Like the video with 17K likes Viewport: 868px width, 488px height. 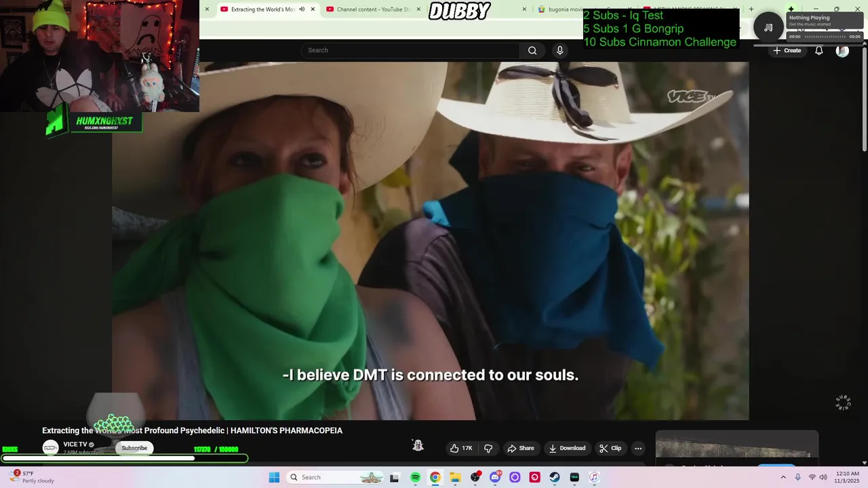461,448
